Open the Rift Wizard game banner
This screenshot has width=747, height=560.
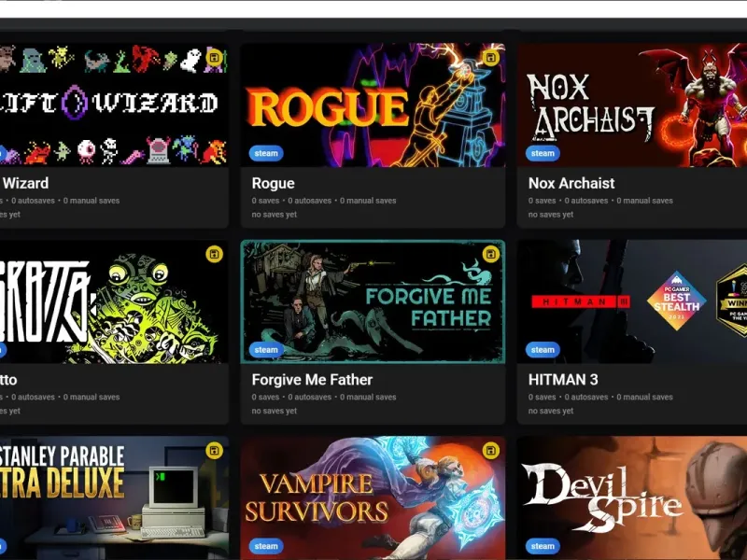(x=114, y=105)
